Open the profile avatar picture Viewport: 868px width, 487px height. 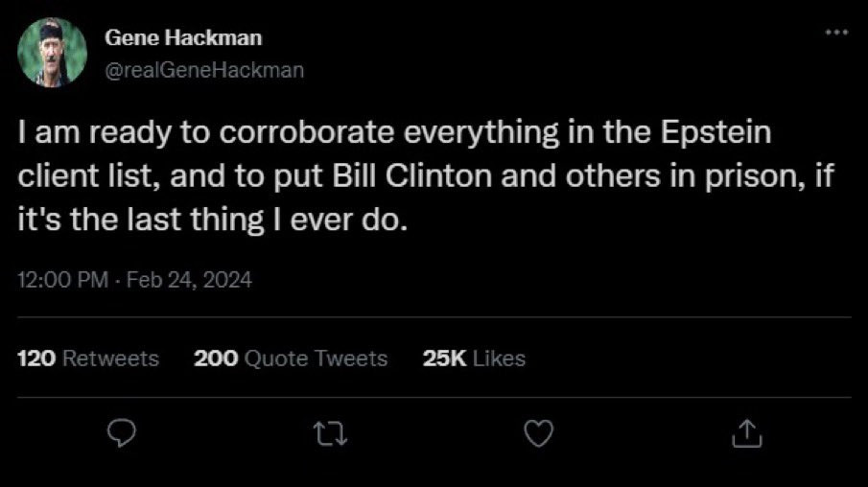coord(53,54)
